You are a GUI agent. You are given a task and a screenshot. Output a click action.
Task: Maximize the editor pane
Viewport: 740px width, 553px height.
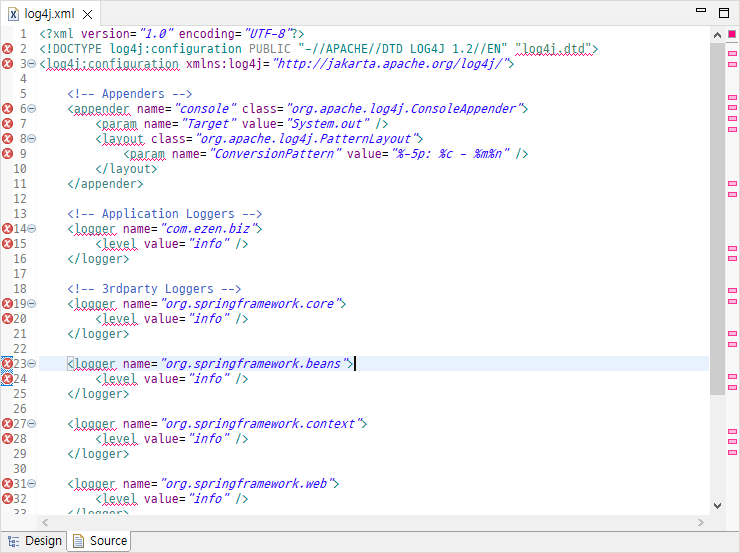(x=724, y=13)
